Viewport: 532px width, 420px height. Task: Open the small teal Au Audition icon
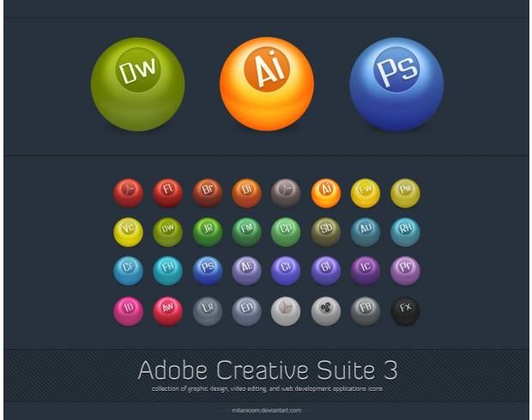click(x=366, y=232)
